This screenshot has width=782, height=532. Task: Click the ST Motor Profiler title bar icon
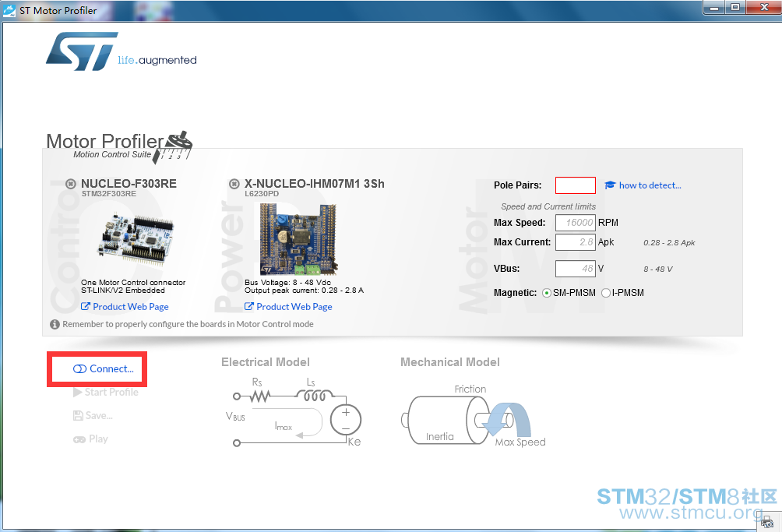(9, 10)
